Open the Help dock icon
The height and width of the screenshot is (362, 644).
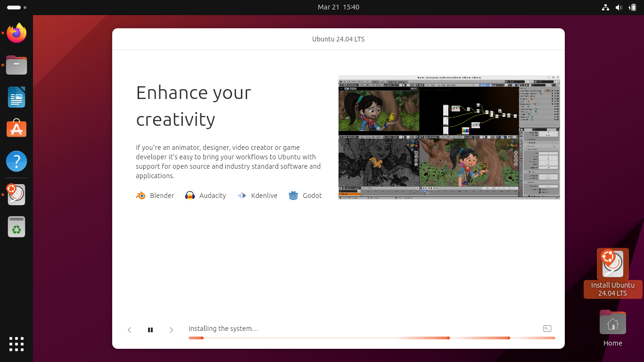click(17, 161)
